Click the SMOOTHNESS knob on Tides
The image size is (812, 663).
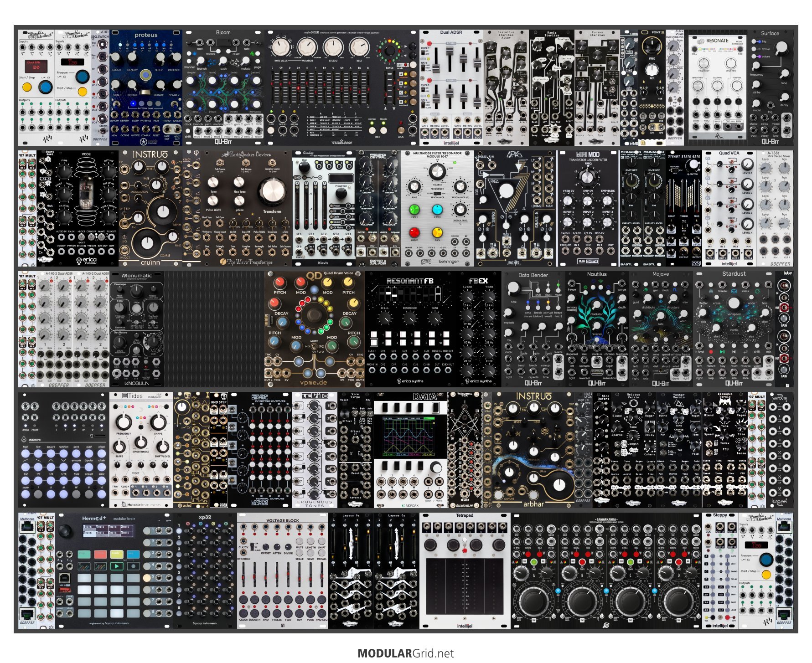141,442
